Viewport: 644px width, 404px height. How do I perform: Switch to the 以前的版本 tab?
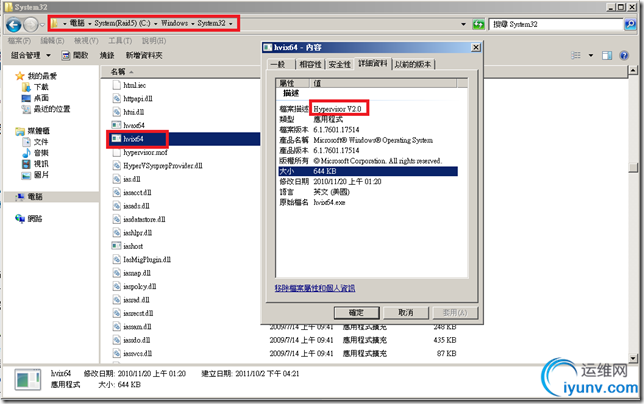[413, 64]
